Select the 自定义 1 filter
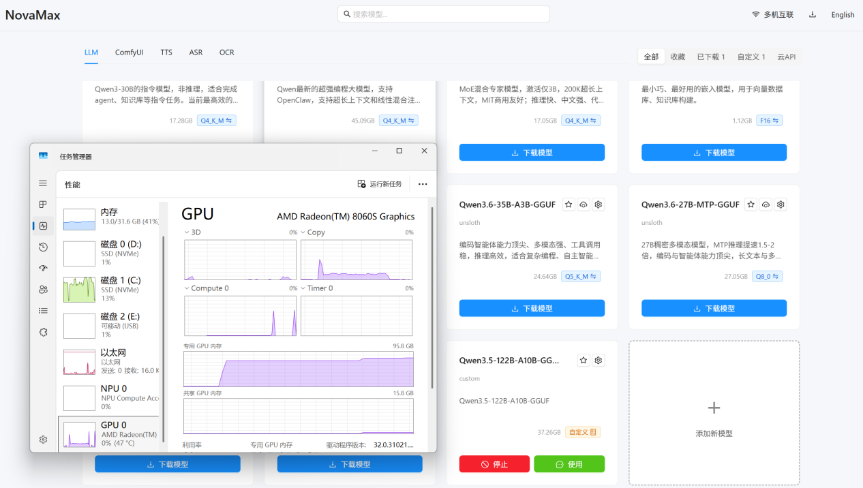Viewport: 863px width, 488px height. pos(751,57)
